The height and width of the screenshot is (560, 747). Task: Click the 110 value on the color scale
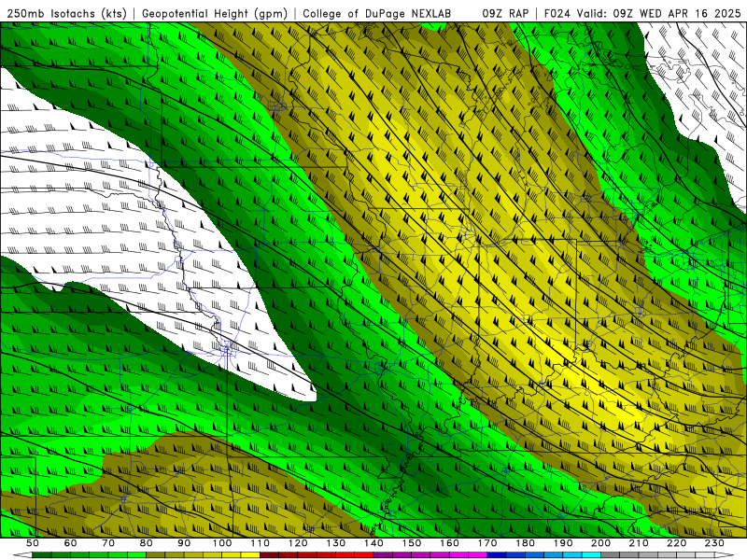pos(260,543)
